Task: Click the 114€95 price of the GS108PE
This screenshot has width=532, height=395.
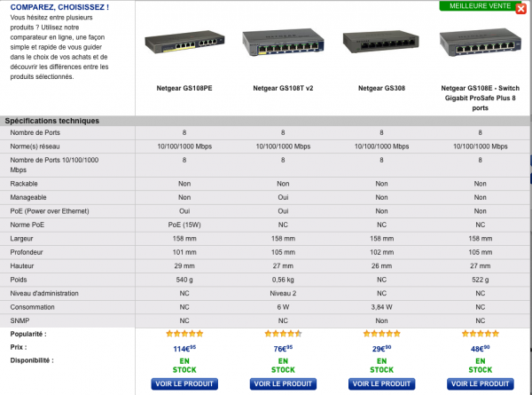Action: (184, 349)
